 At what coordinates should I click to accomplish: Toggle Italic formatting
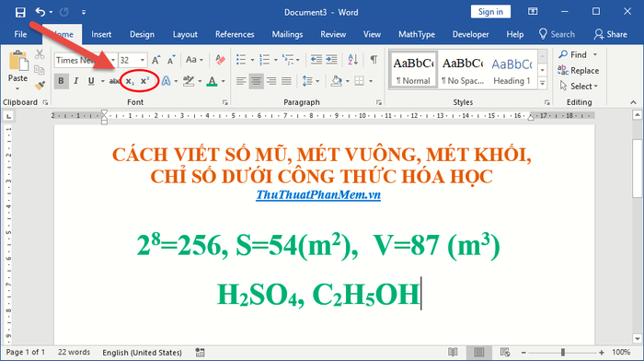(x=76, y=81)
